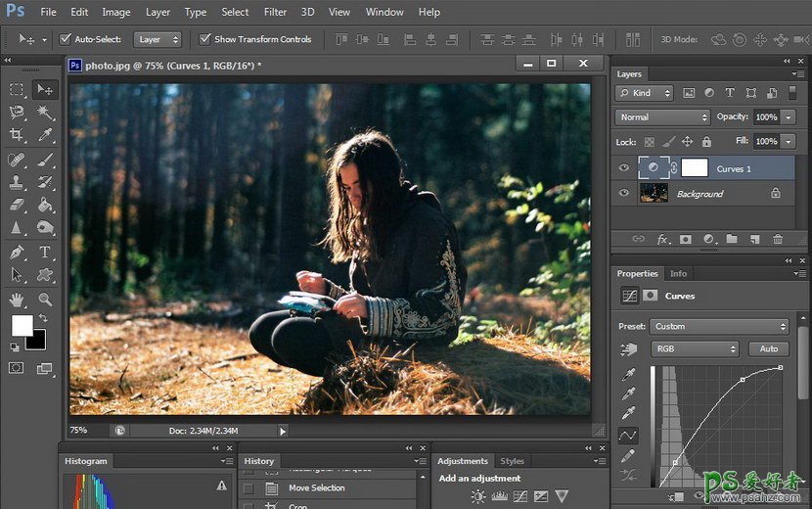Open the status bar info arrow
The height and width of the screenshot is (509, 812).
click(x=283, y=432)
